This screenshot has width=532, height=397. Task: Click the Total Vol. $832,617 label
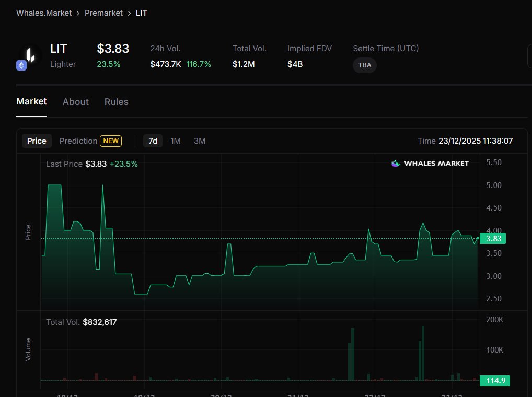(x=82, y=322)
